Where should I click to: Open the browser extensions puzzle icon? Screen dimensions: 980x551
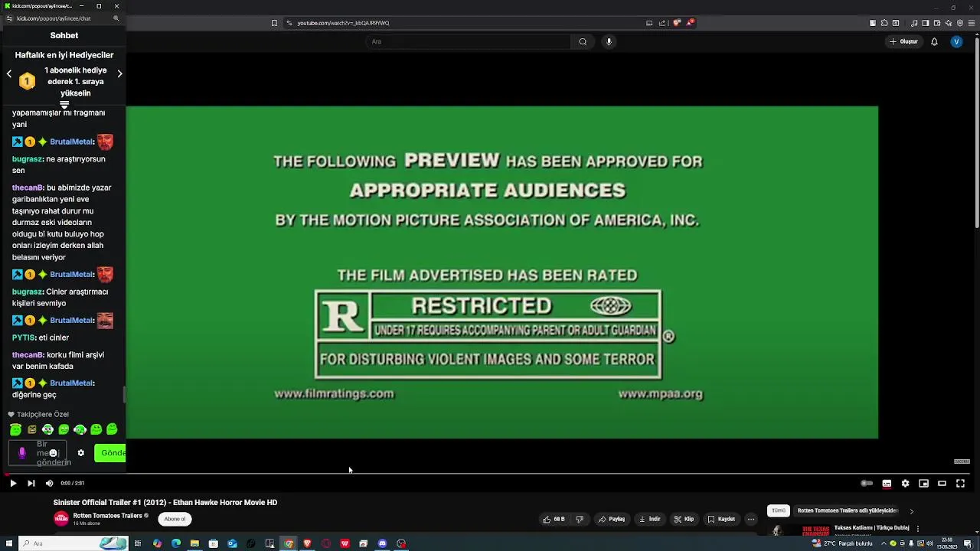coord(884,23)
